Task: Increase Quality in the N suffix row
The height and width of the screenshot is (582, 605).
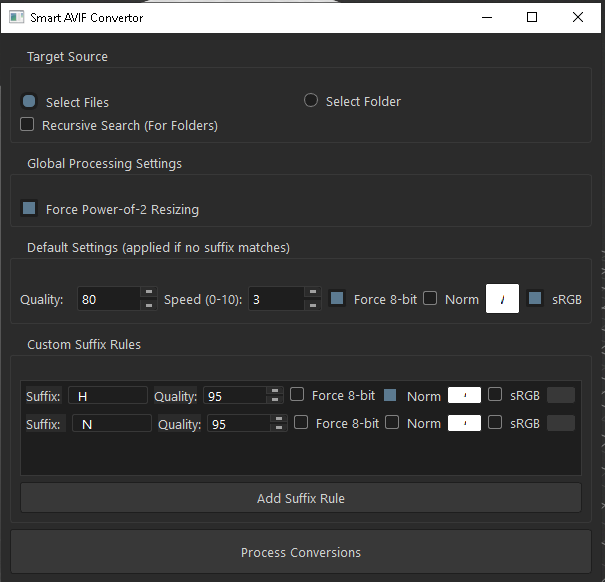Action: point(279,418)
